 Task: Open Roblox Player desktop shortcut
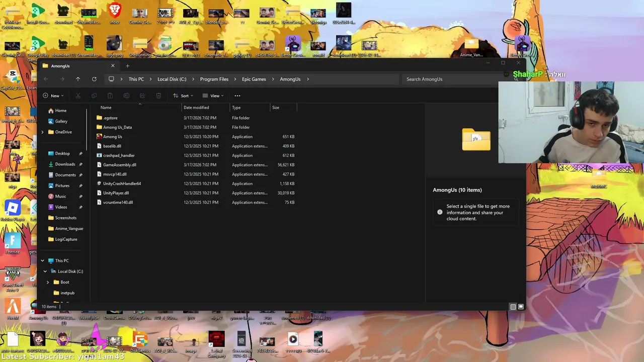coord(13,210)
